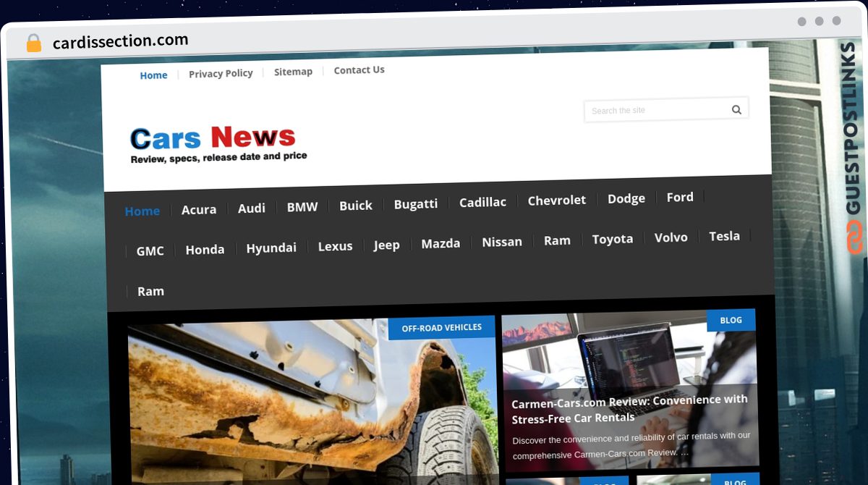Select Audi in the brands menu
This screenshot has width=868, height=485.
tap(252, 208)
